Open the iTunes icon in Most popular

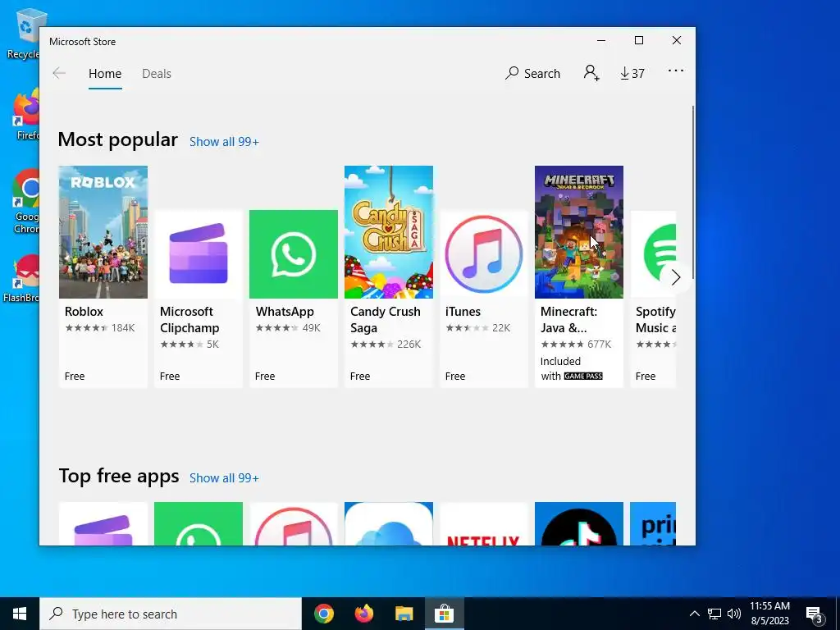tap(484, 254)
